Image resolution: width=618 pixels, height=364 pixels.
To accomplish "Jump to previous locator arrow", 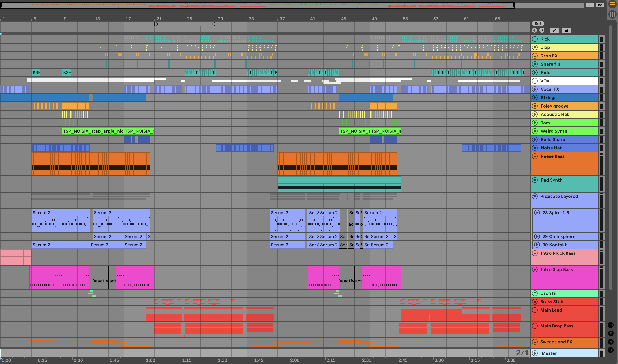I will [x=535, y=30].
